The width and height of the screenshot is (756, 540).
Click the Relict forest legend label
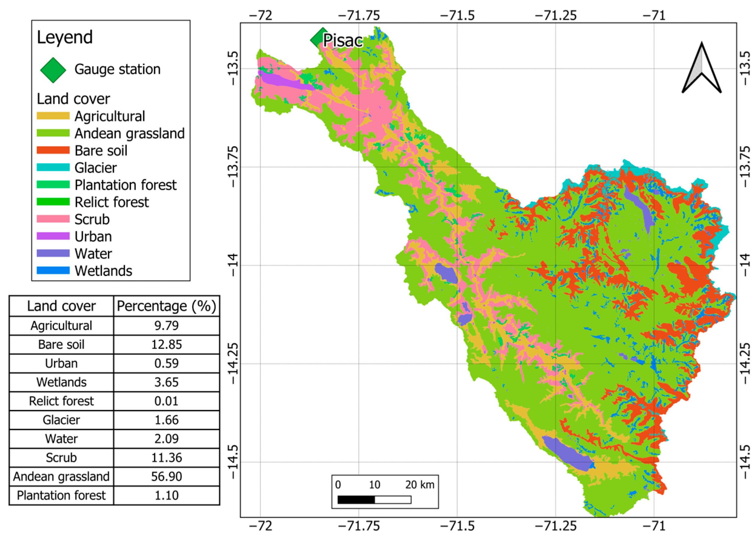click(112, 202)
